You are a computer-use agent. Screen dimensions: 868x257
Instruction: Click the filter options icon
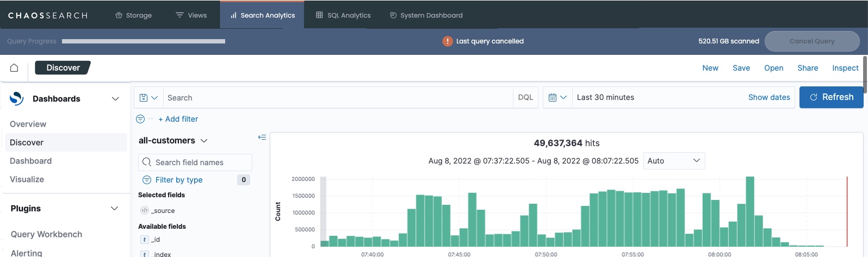pos(140,119)
